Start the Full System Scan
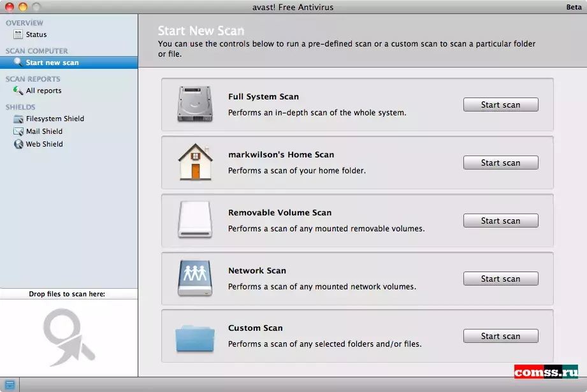Screen dimensions: 587x392 pos(500,105)
